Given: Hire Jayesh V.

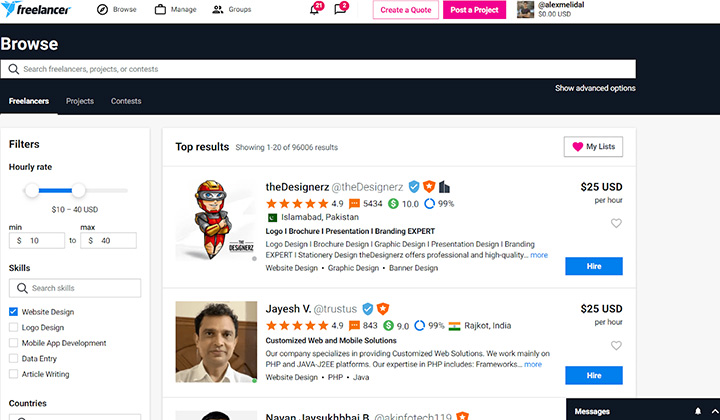Looking at the screenshot, I should [x=594, y=375].
